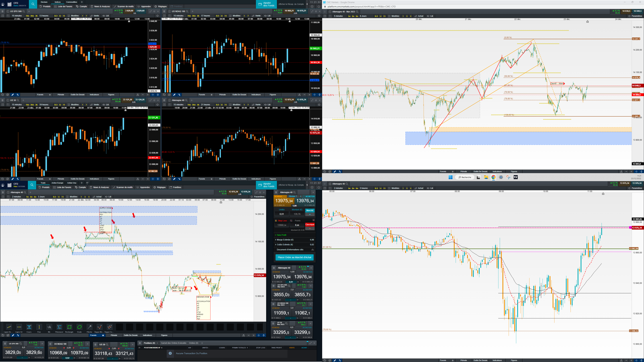The height and width of the screenshot is (362, 644).
Task: Click the Cours price label tool
Action: coord(29,327)
